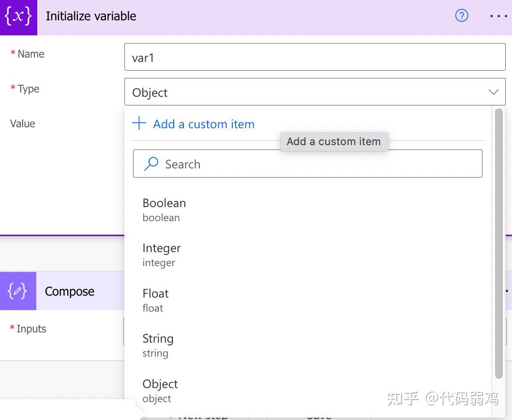Screen dimensions: 512x420
Task: Collapse the Type dropdown chevron
Action: pyautogui.click(x=493, y=92)
